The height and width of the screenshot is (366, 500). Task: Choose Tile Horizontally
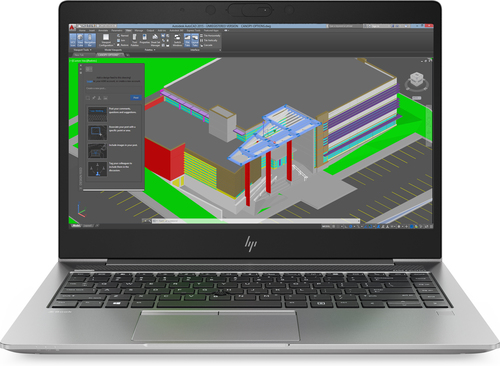[210, 36]
